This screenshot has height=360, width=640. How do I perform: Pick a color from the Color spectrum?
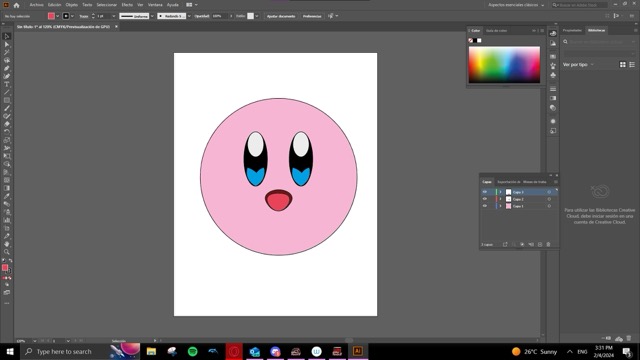tap(504, 65)
